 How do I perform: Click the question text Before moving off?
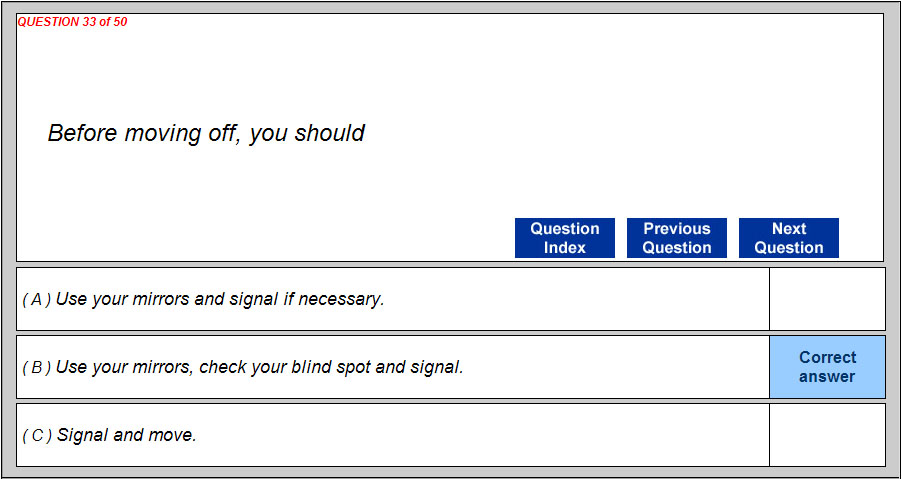pos(206,133)
